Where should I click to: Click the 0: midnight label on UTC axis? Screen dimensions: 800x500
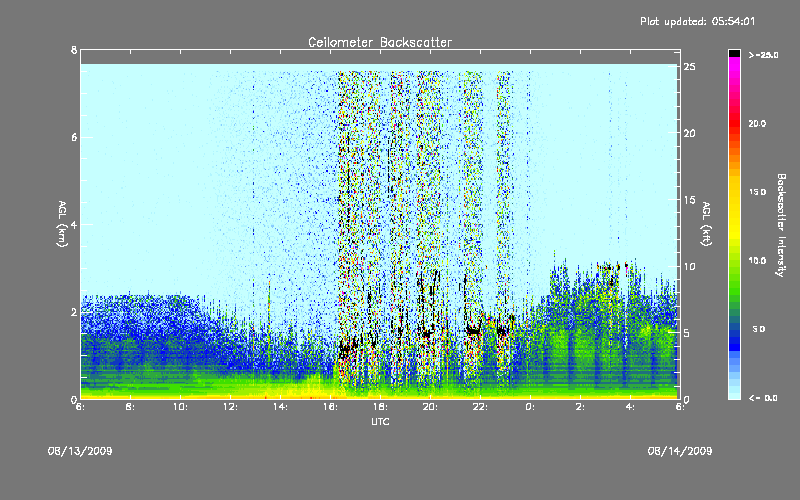coord(530,407)
